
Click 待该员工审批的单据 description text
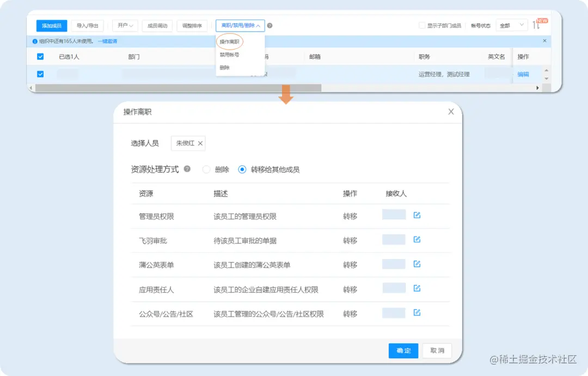(245, 241)
